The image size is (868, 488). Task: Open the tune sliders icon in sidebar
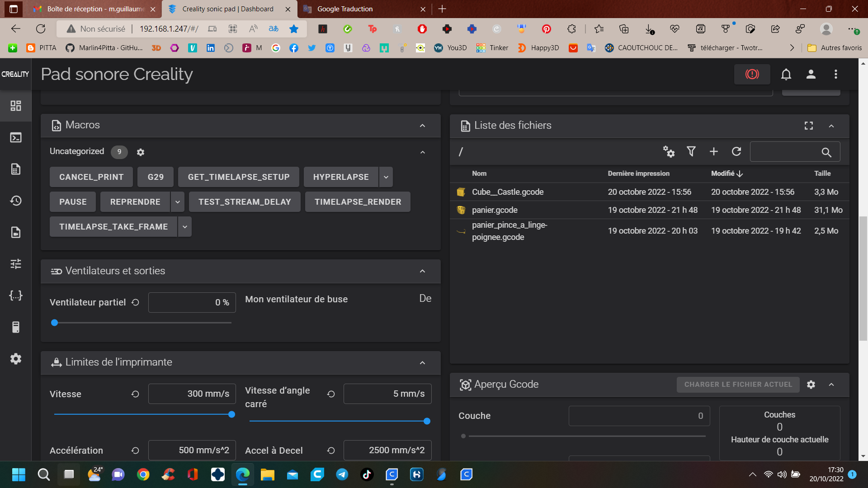[x=16, y=264]
